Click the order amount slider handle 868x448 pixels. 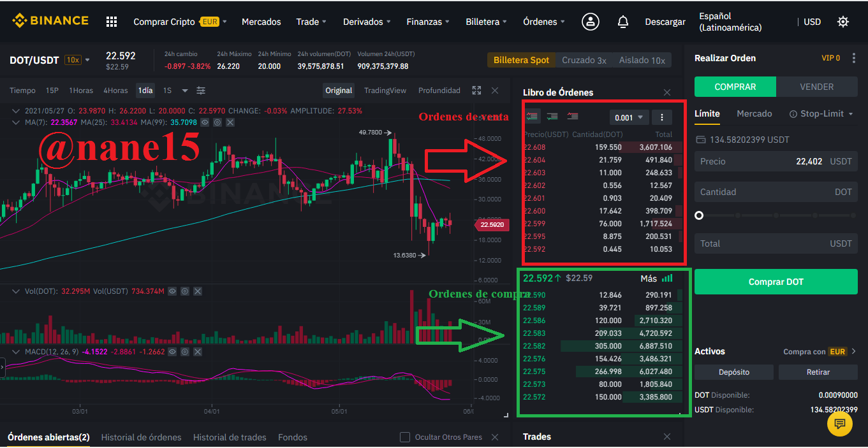click(x=699, y=215)
